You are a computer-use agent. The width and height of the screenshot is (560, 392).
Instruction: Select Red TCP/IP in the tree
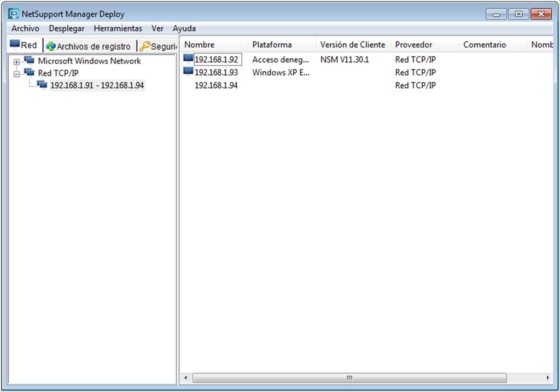coord(58,73)
